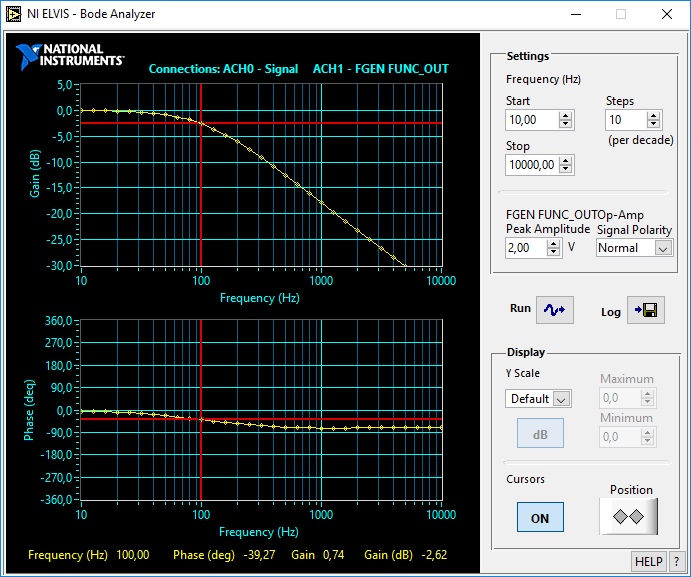Screen dimensions: 691x577
Task: Click the Run sweep icon button
Action: pos(555,310)
